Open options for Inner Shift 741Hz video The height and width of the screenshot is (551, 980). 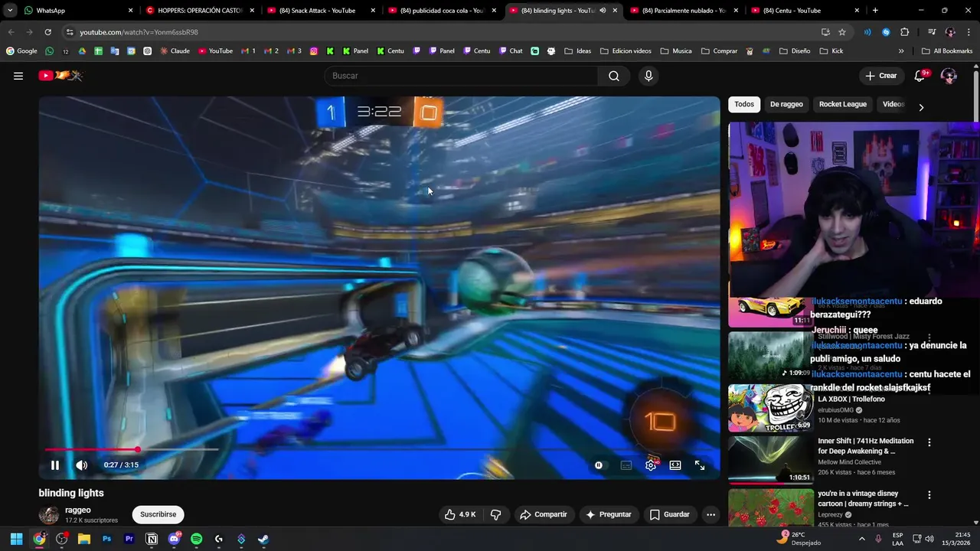929,442
